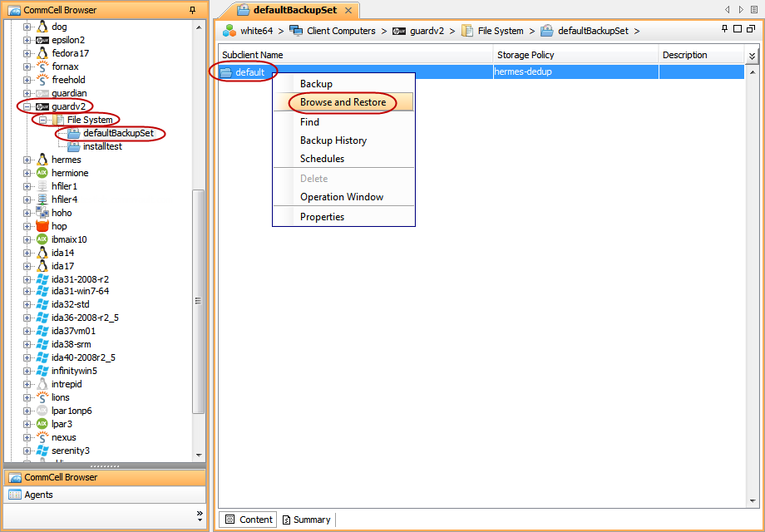Open the defaultBackupSet icon in the tree
Screen dimensions: 765x532
[x=75, y=133]
